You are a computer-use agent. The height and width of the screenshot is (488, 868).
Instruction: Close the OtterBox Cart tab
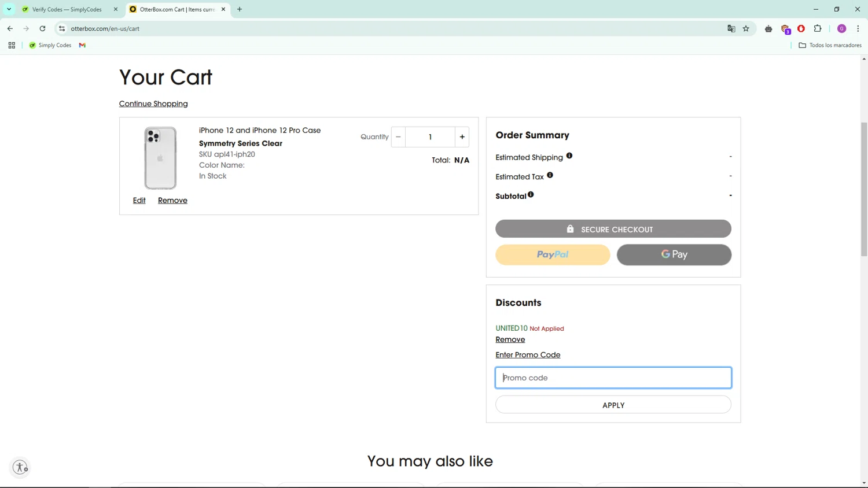[x=223, y=9]
